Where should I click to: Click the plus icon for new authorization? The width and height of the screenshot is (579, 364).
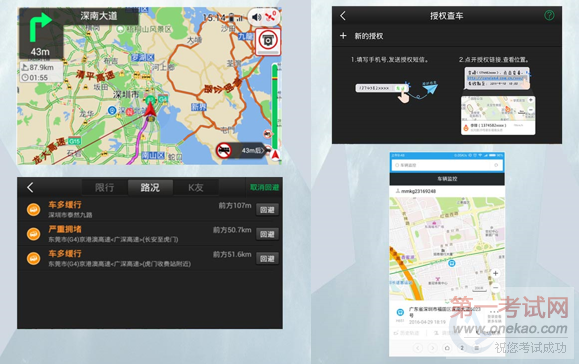pos(343,35)
